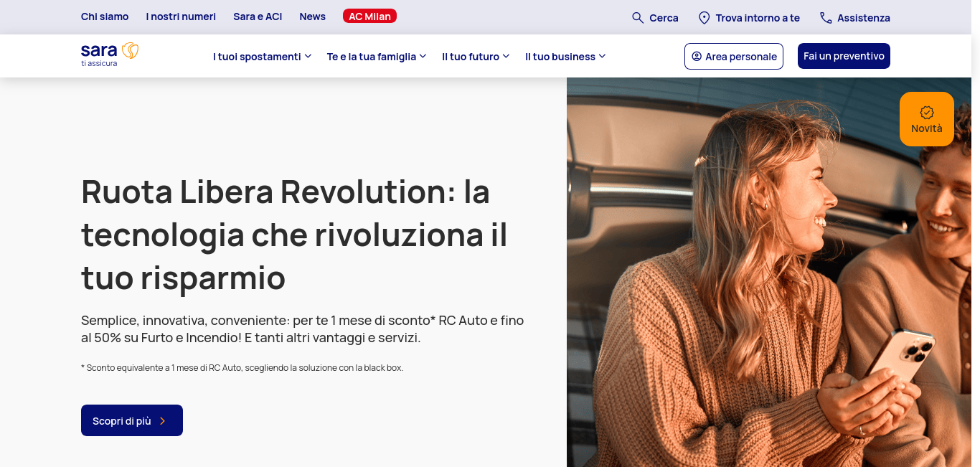Click the location pin icon
Screen dimensions: 980x467
pos(704,17)
